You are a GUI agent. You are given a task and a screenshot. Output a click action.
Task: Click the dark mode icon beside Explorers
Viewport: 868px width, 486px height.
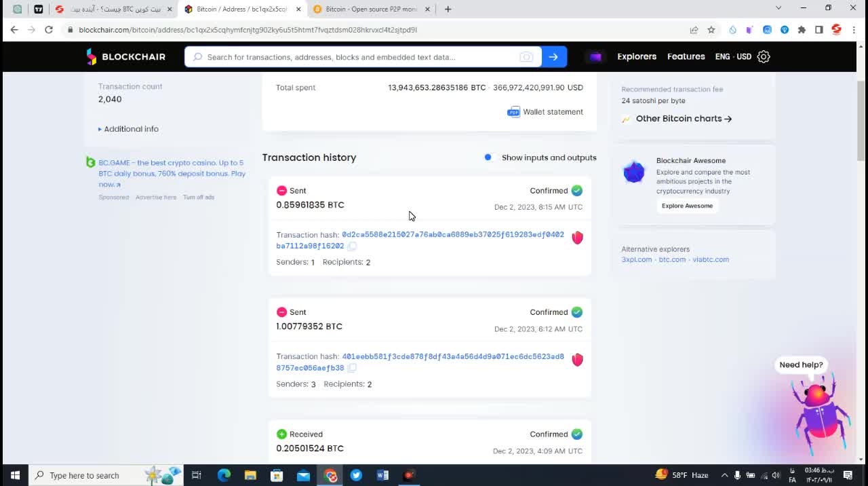[595, 57]
